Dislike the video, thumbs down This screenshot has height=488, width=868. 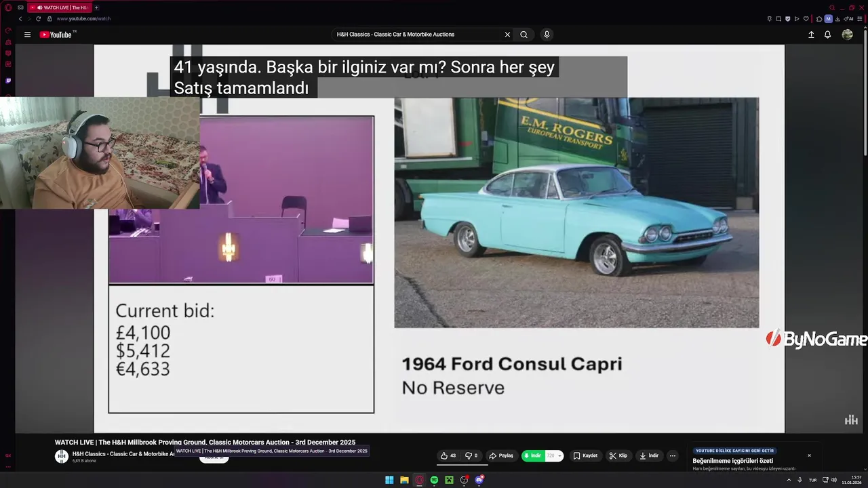tap(471, 455)
